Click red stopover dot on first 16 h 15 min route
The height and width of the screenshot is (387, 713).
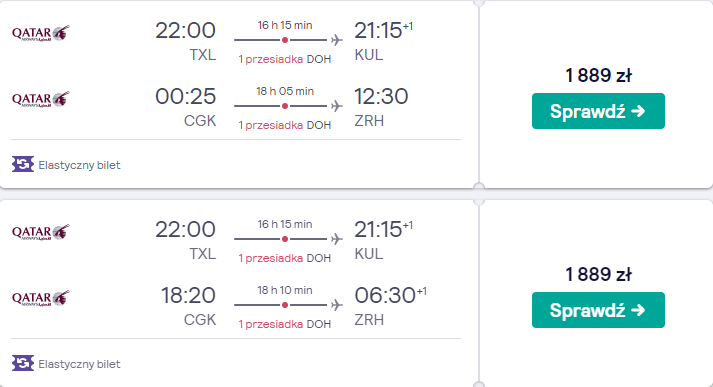pyautogui.click(x=285, y=40)
